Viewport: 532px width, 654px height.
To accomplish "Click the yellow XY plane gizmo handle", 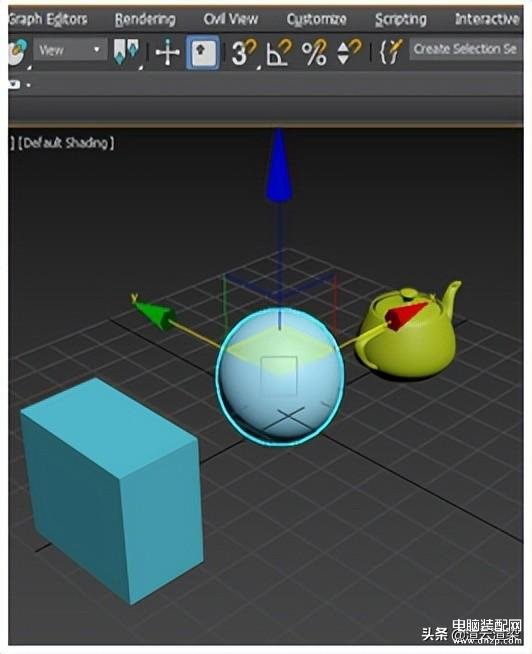I will (x=280, y=350).
